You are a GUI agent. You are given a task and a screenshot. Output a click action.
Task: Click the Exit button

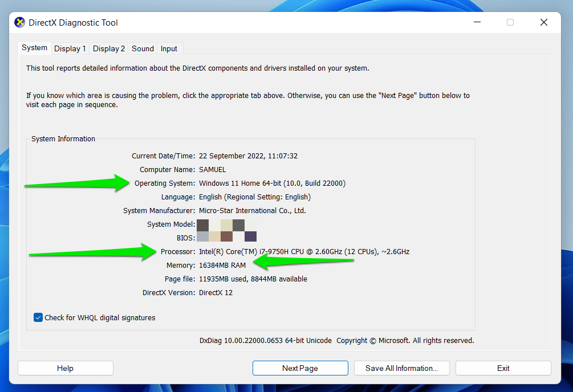(503, 368)
